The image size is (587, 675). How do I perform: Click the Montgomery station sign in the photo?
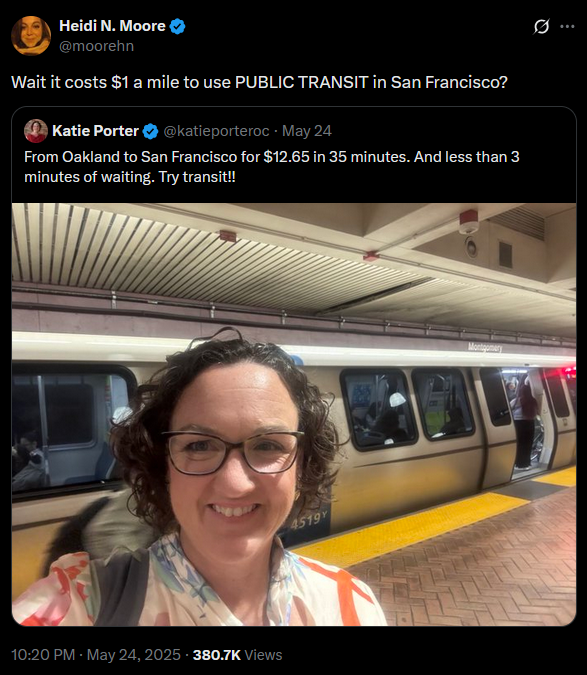click(485, 347)
